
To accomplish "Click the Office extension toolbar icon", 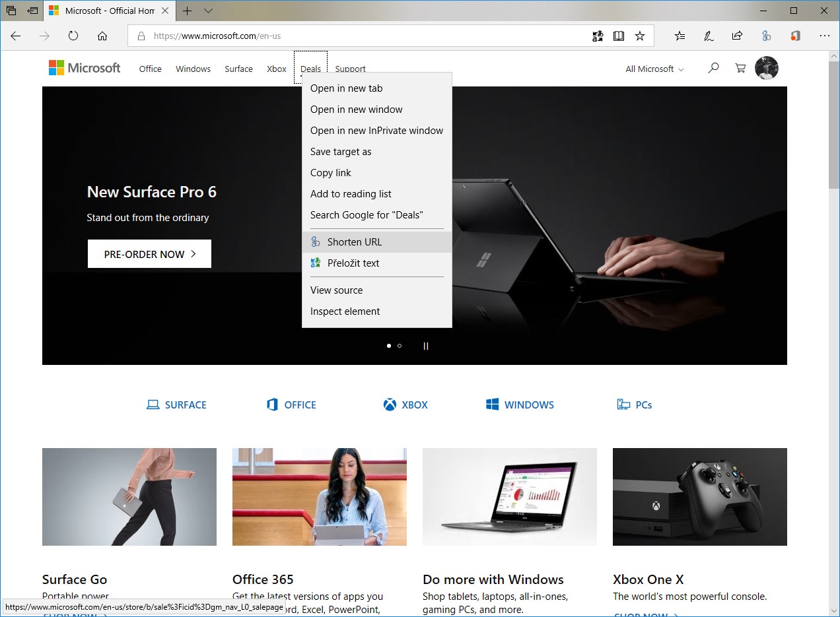I will tap(795, 36).
